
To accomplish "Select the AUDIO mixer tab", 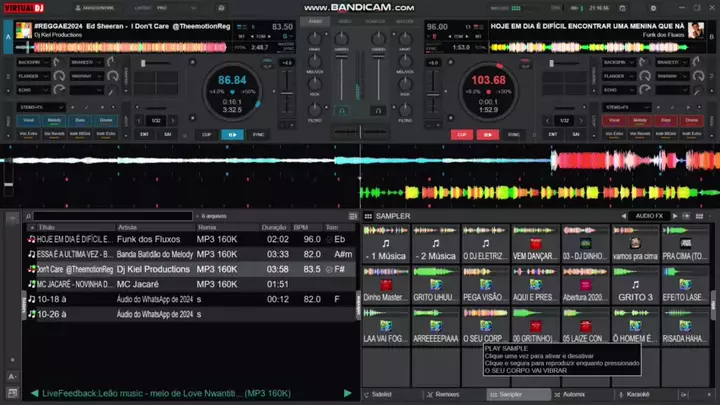I will coord(315,21).
